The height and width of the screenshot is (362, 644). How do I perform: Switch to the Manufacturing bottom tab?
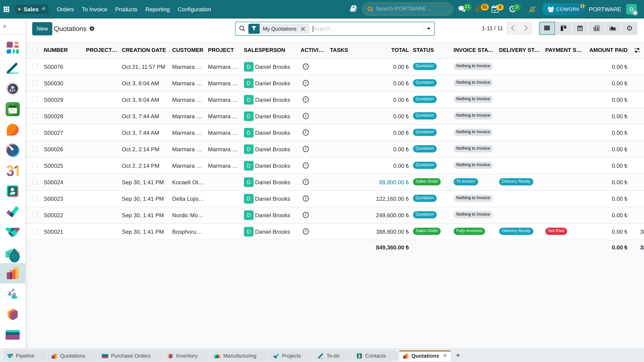239,356
